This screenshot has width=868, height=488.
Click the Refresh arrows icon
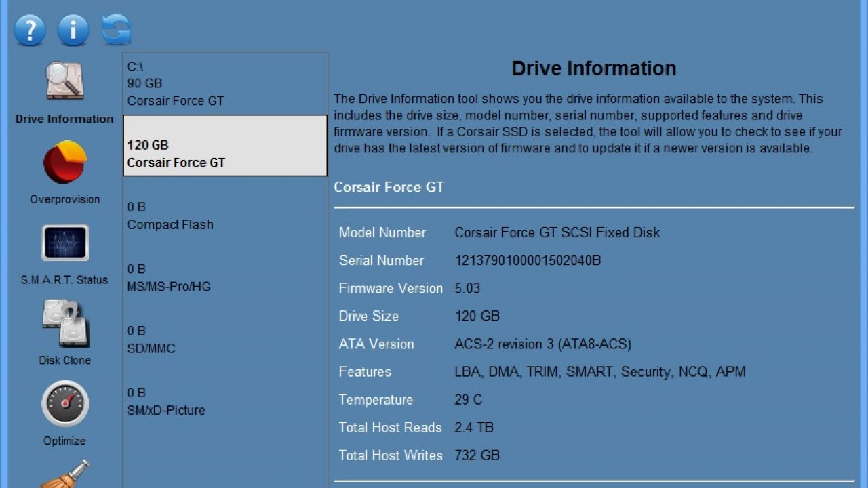tap(117, 30)
